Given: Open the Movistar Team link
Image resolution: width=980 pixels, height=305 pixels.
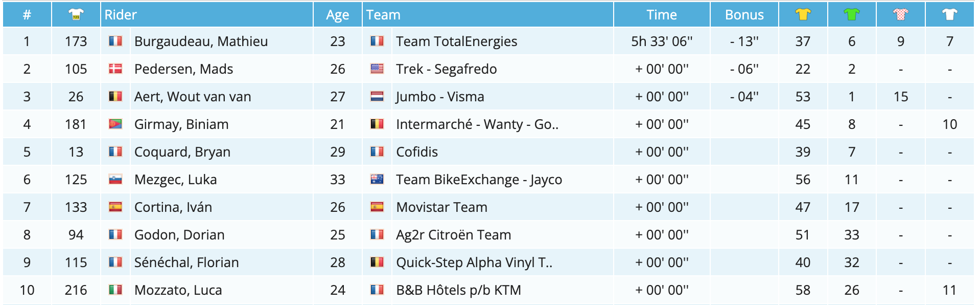Looking at the screenshot, I should [441, 207].
